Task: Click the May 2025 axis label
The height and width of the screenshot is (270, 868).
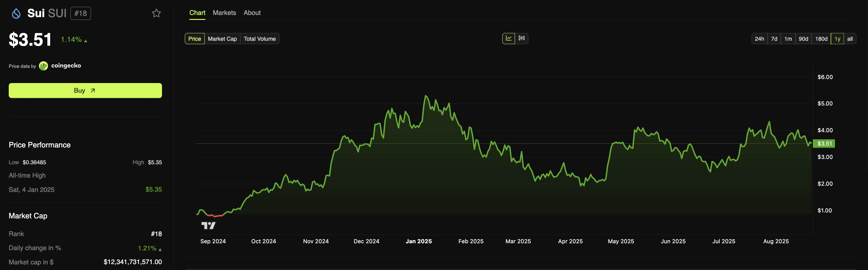Action: pyautogui.click(x=621, y=241)
